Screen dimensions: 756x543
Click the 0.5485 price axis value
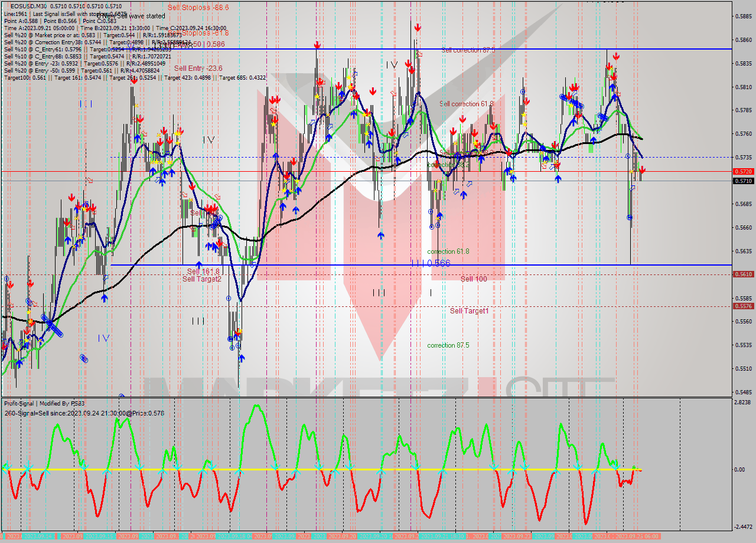pyautogui.click(x=742, y=392)
